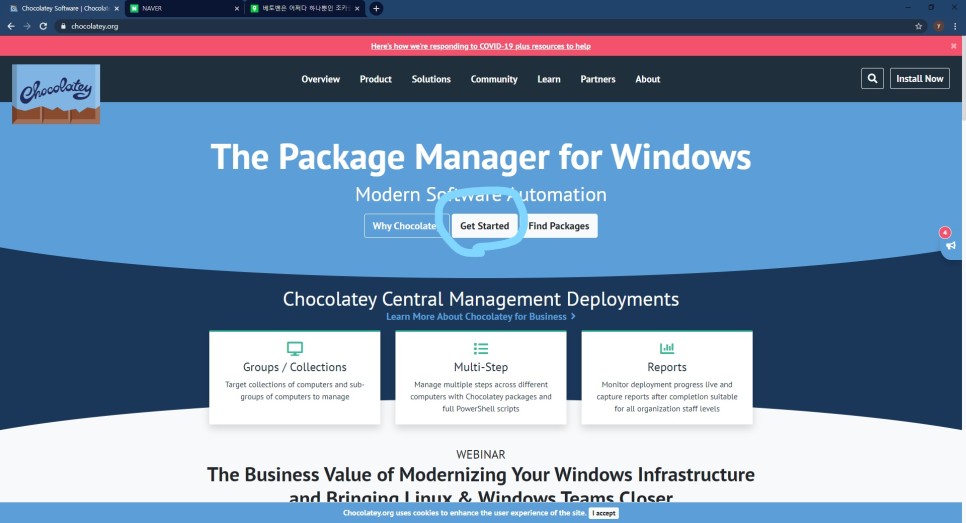Image resolution: width=966 pixels, height=523 pixels.
Task: Click the Chocolatey logo
Action: pos(56,94)
